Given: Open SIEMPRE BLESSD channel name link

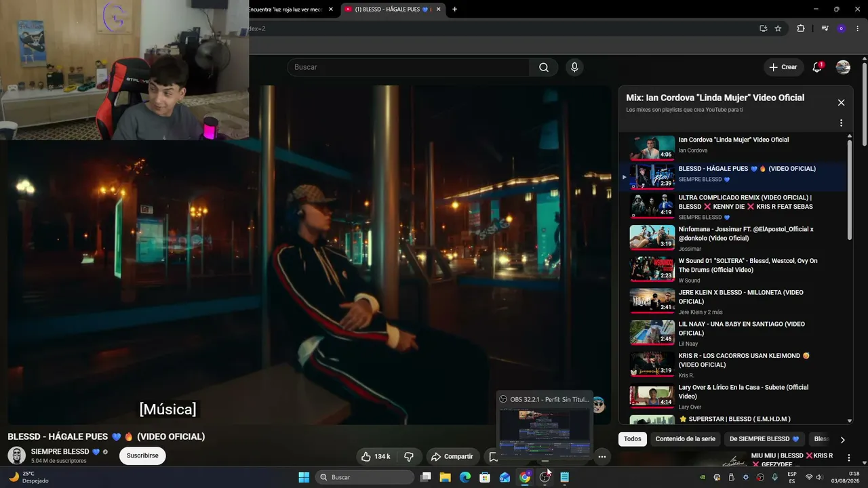Looking at the screenshot, I should click(61, 452).
